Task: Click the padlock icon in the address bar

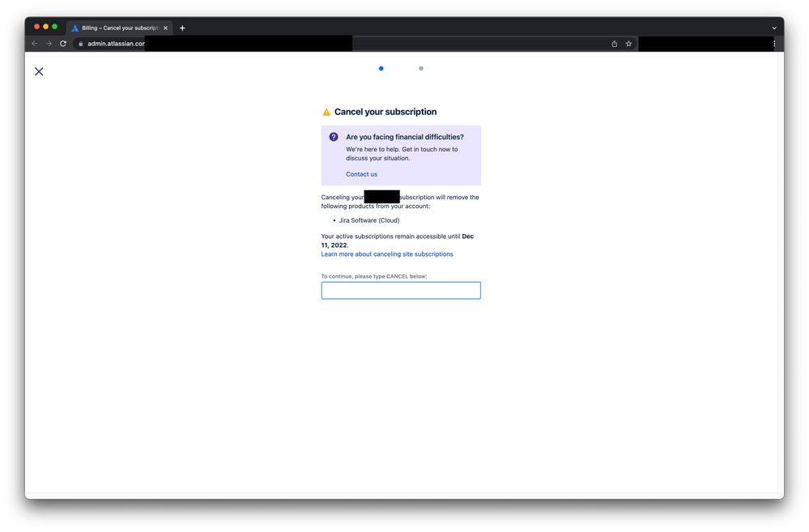Action: 79,44
